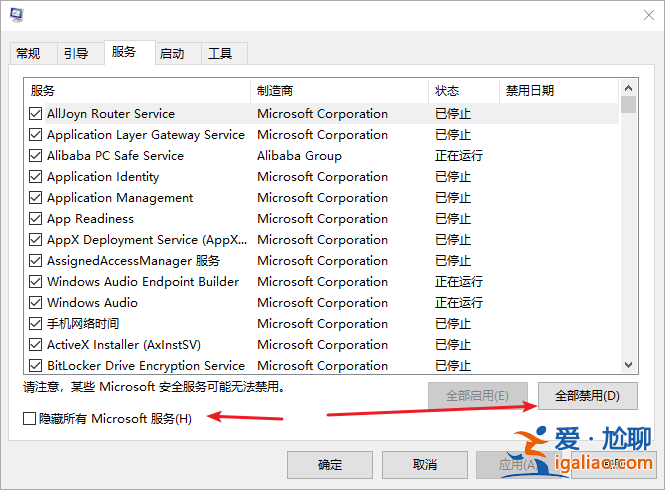Click the 确定 button
The width and height of the screenshot is (665, 490).
tap(330, 465)
